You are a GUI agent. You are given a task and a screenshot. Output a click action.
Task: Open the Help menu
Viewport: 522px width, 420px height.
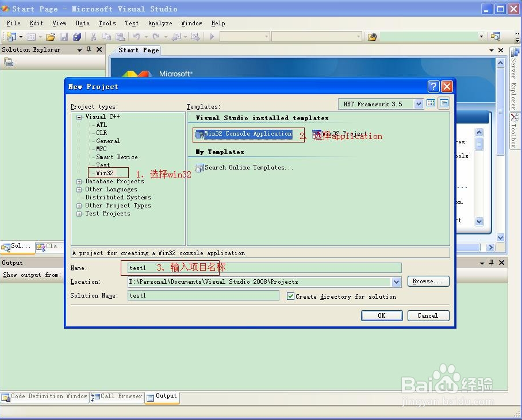(x=218, y=24)
